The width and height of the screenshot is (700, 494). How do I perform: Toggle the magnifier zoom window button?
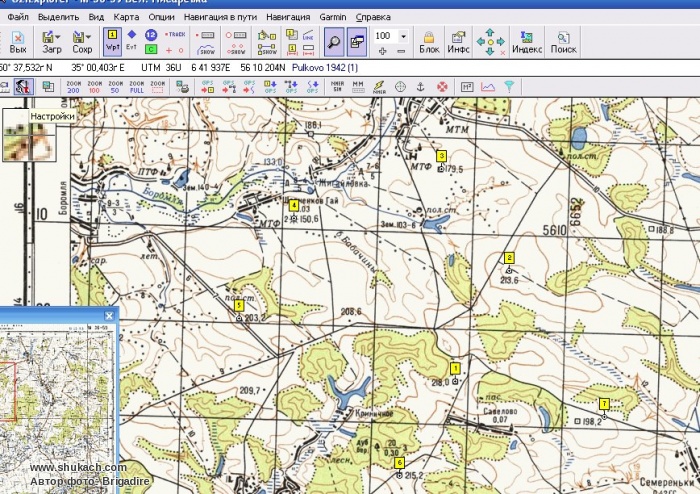[x=334, y=42]
